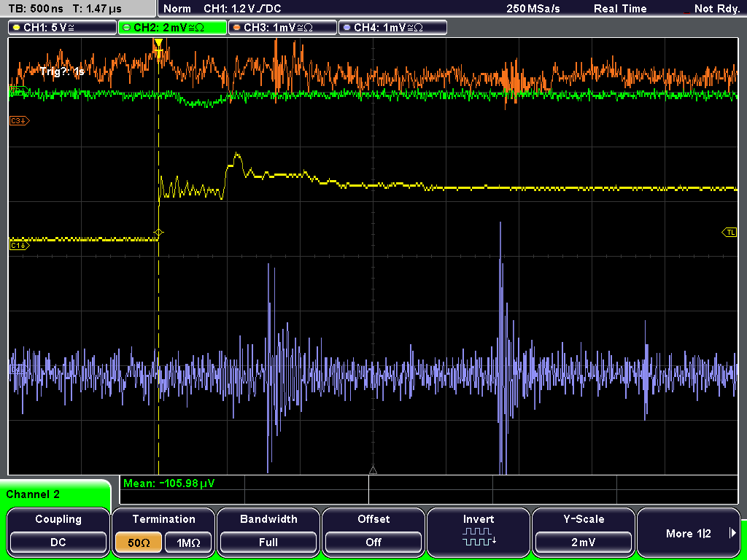The image size is (747, 560).
Task: Click the Mean: -105.98 µV measurement
Action: click(169, 483)
